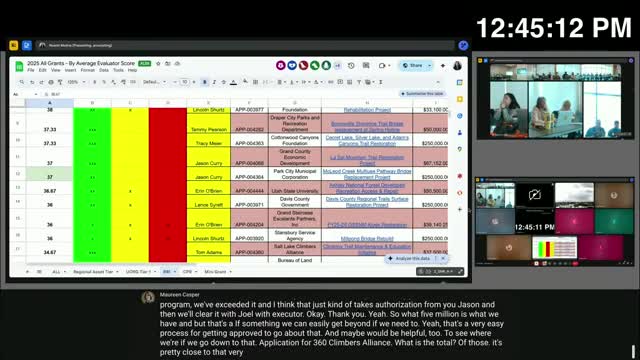Toggle italic formatting button
Image resolution: width=640 pixels, height=360 pixels.
tap(214, 82)
